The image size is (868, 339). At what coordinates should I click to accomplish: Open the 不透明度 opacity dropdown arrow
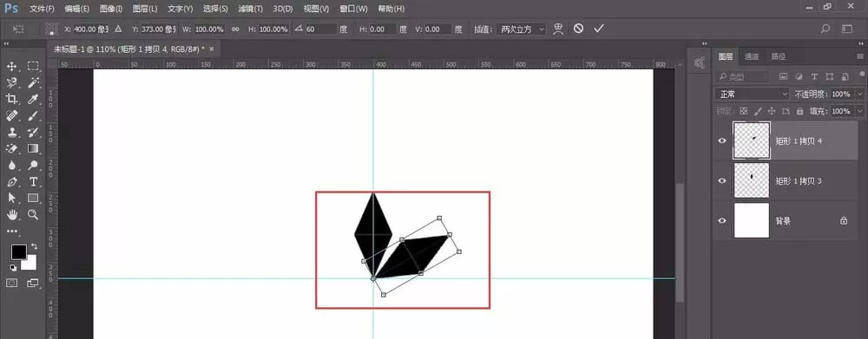[859, 94]
